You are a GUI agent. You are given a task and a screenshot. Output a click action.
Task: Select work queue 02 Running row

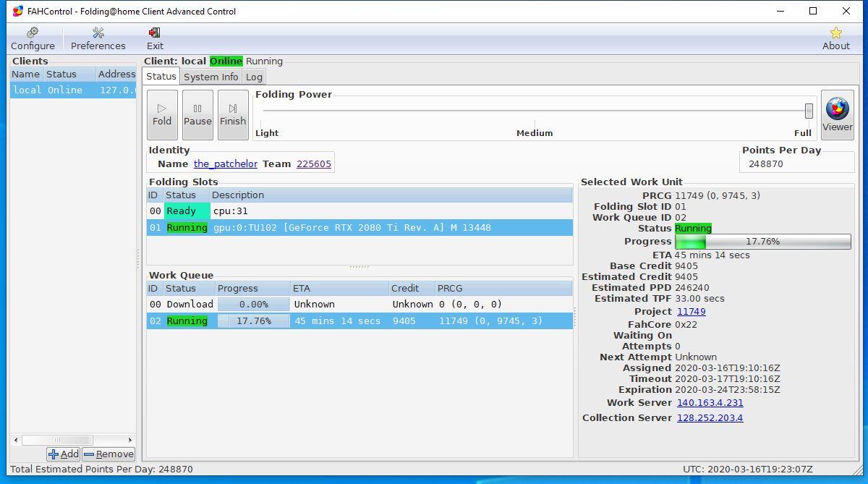click(359, 320)
